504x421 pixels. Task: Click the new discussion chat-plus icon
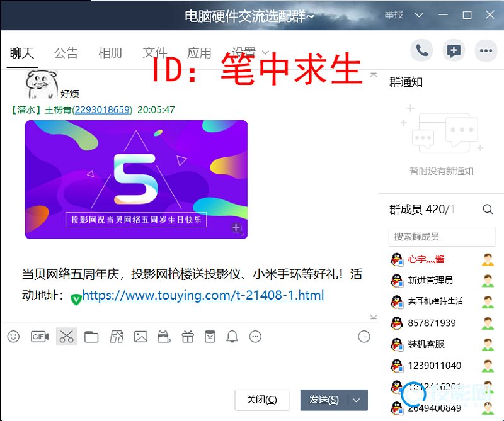454,50
